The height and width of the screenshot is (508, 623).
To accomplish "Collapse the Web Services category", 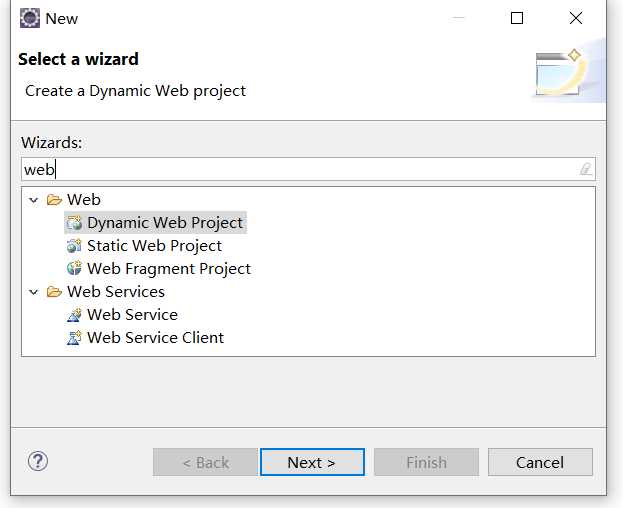I will 34,292.
